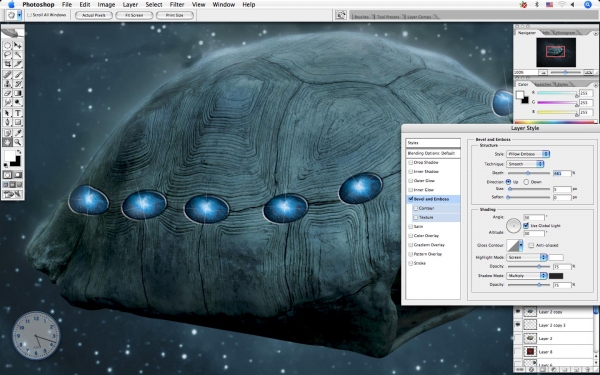This screenshot has height=375, width=600.
Task: Click the switch foreground/background colors arrow
Action: [x=19, y=152]
